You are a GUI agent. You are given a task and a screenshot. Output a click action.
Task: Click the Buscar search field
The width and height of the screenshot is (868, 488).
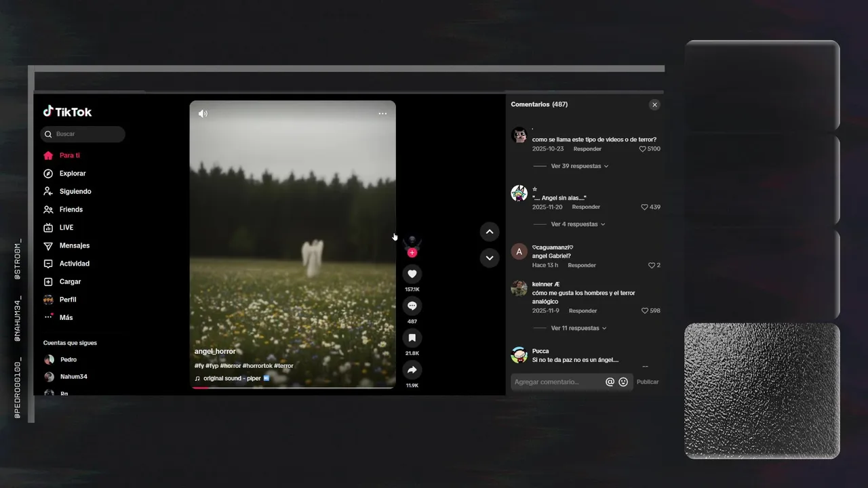click(x=83, y=134)
